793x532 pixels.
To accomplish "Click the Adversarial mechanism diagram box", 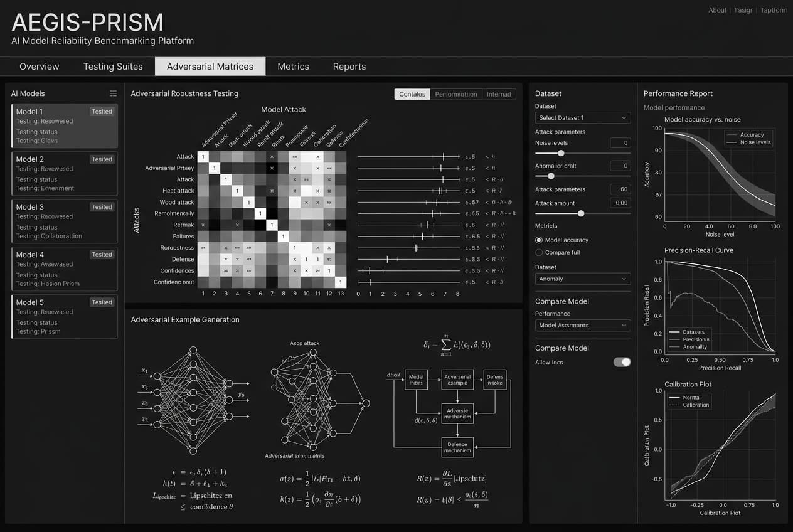I will pos(457,414).
